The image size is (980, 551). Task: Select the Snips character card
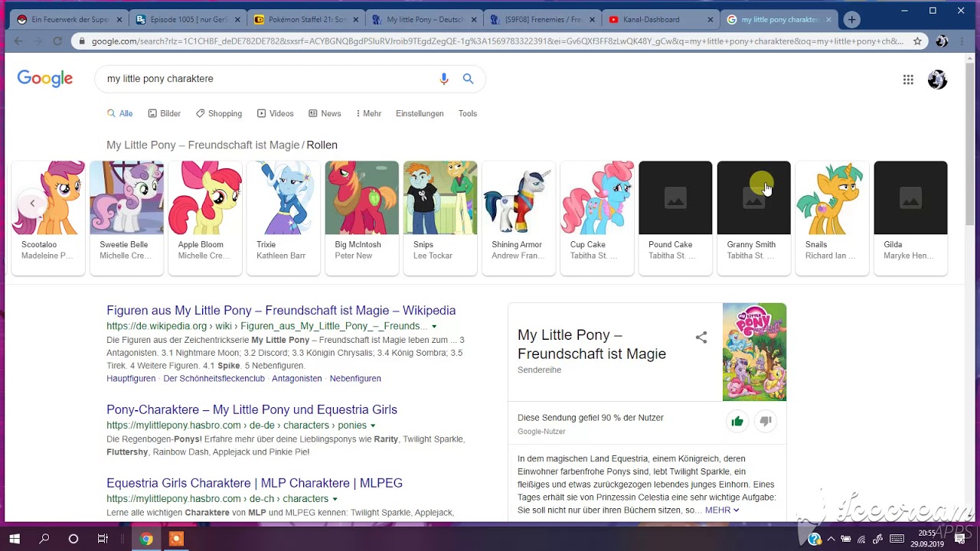click(440, 217)
